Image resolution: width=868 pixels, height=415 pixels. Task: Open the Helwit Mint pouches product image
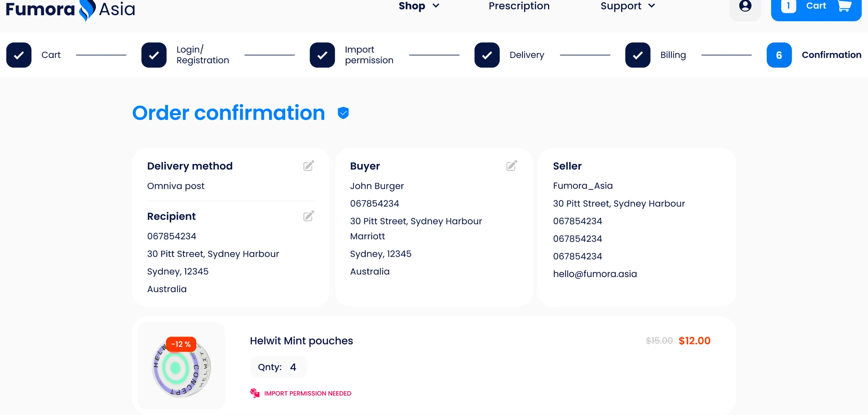click(181, 366)
